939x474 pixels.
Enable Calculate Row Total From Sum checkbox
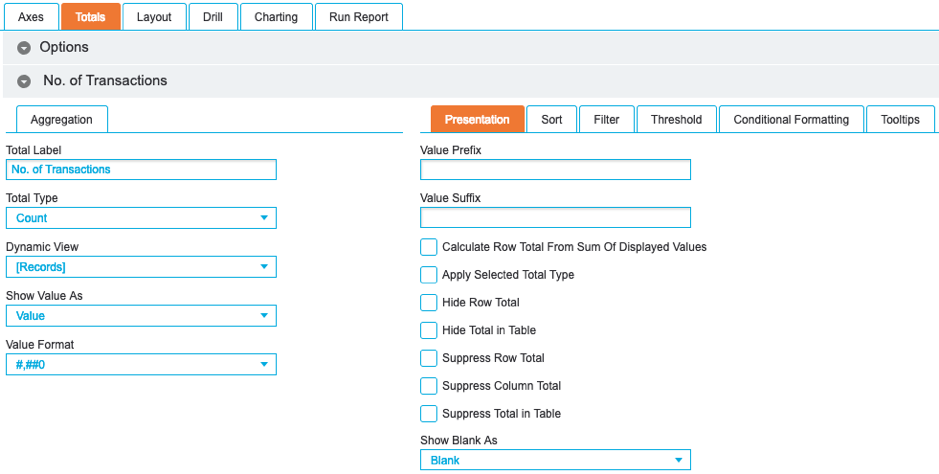click(429, 247)
